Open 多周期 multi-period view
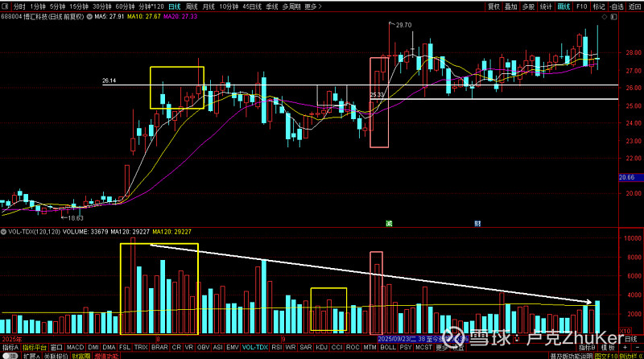 291,6
